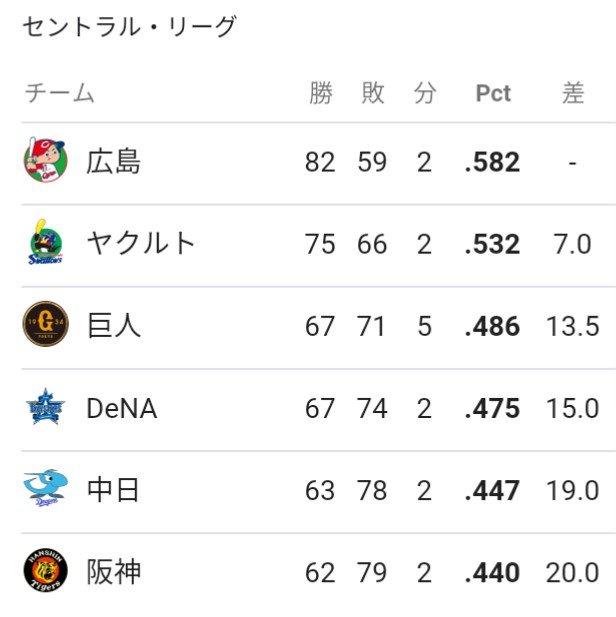Click the Hanshin Tigers team logo
The image size is (616, 617).
[x=46, y=570]
